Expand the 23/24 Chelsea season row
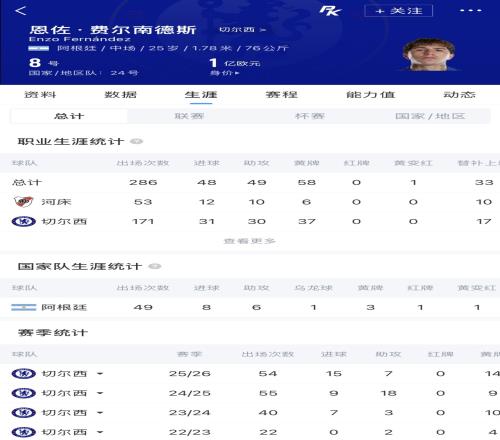The height and width of the screenshot is (440, 500). tap(100, 413)
